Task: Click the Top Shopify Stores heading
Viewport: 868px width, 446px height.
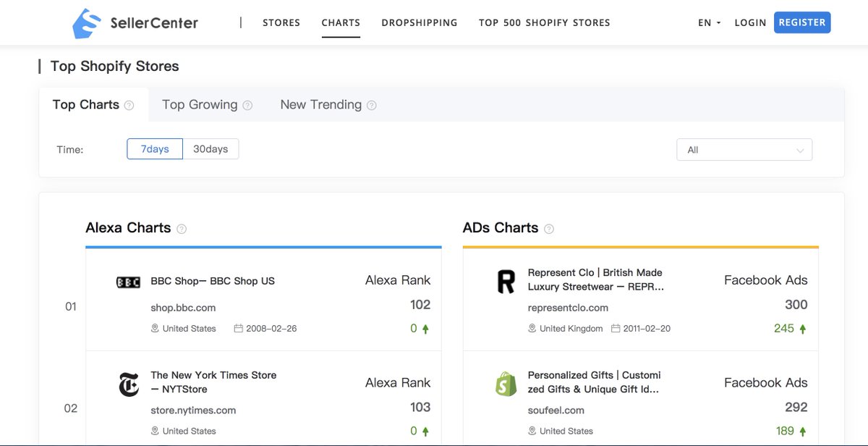Action: point(114,66)
